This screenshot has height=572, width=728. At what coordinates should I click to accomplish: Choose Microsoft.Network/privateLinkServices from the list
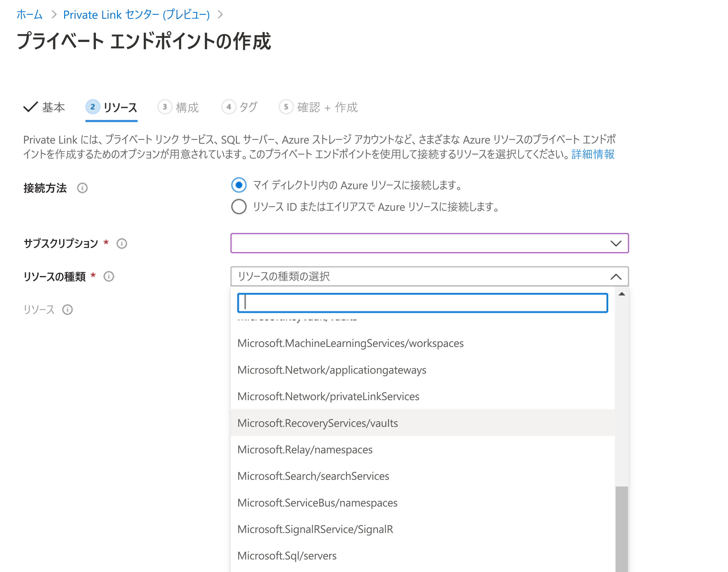[423, 396]
